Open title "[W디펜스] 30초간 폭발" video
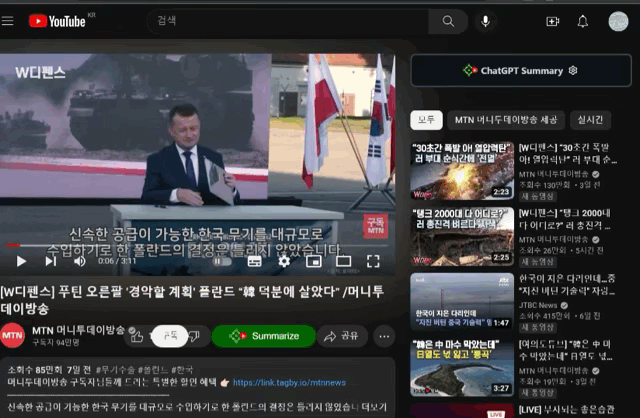Image resolution: width=640 pixels, height=418 pixels. pyautogui.click(x=567, y=153)
